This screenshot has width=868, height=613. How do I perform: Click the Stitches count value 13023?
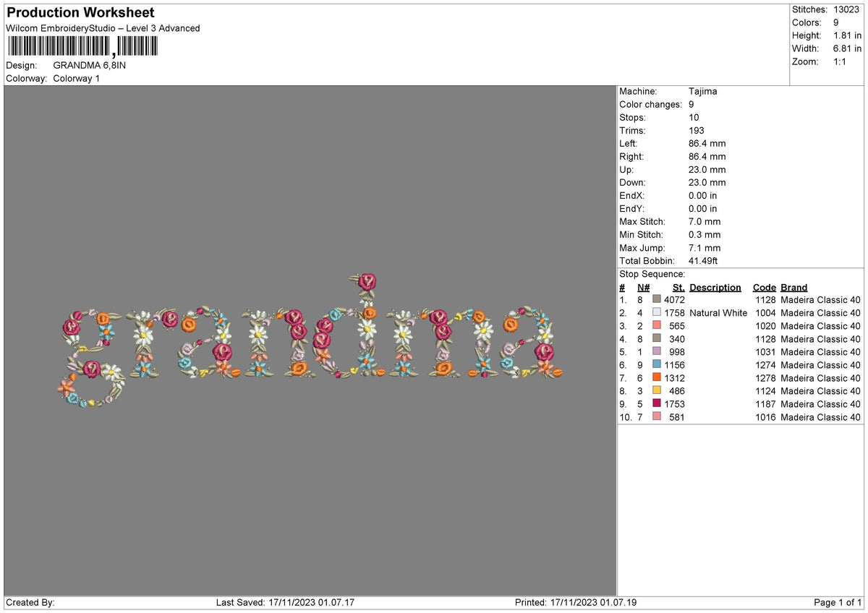click(847, 9)
